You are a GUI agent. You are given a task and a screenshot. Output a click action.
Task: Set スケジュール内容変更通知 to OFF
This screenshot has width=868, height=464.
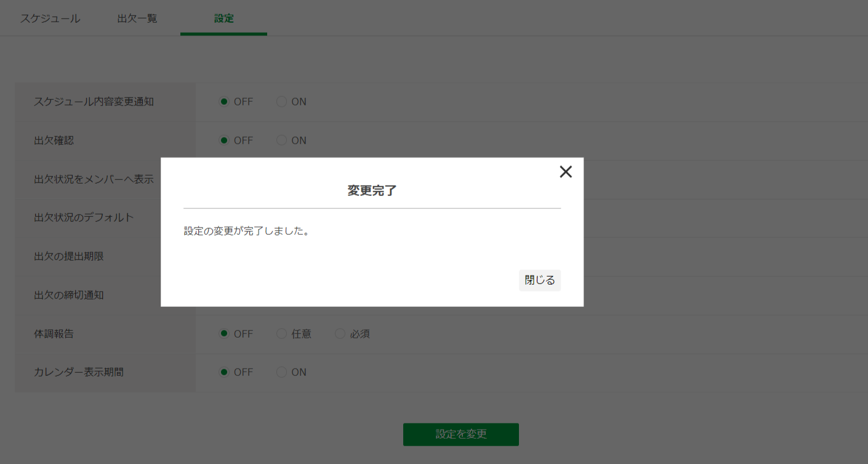(x=224, y=102)
